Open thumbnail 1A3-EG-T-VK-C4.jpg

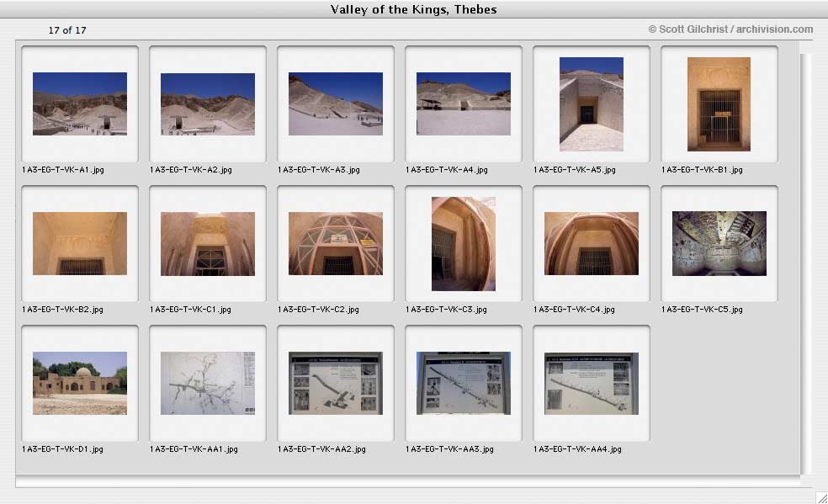[592, 243]
